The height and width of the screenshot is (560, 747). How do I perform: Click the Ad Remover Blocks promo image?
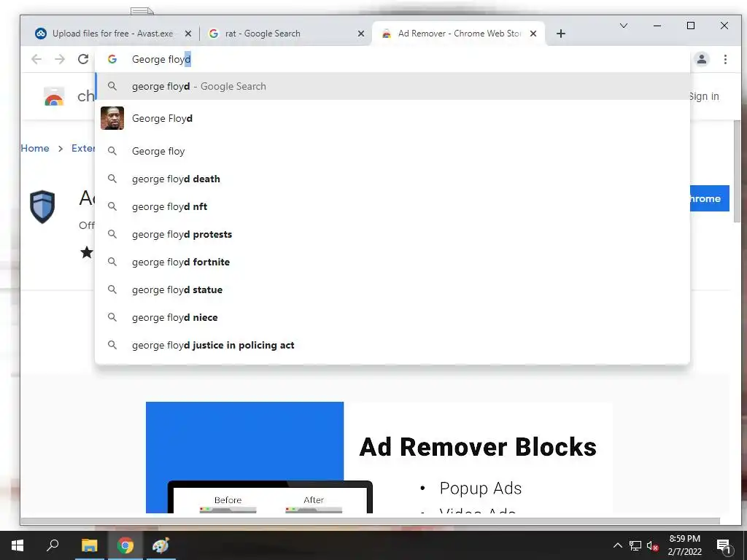tap(379, 457)
